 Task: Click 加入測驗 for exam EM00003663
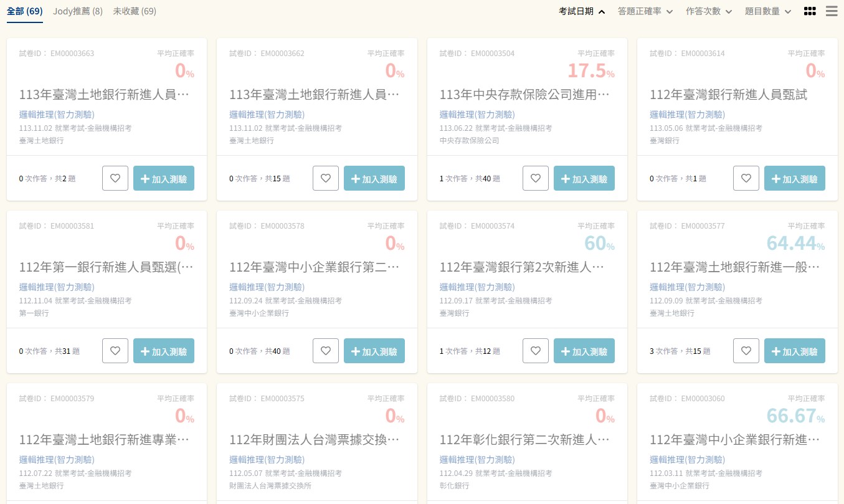[x=164, y=178]
